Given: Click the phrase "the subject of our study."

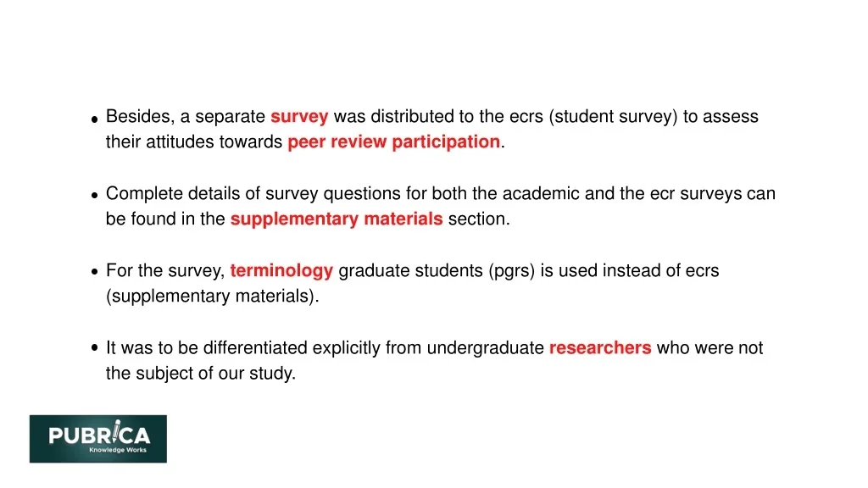Looking at the screenshot, I should [x=201, y=374].
